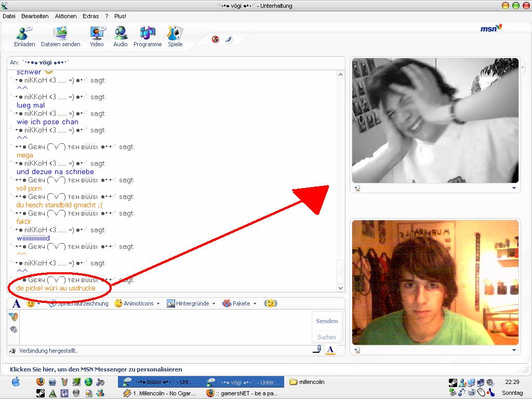Open the top webcam options dropdown arrow
The height and width of the screenshot is (399, 532).
point(514,188)
